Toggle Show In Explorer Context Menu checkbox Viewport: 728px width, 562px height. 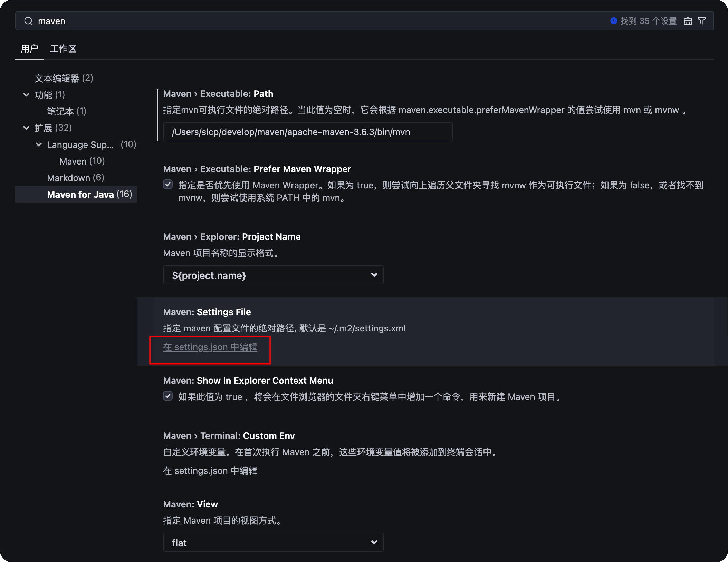point(168,396)
